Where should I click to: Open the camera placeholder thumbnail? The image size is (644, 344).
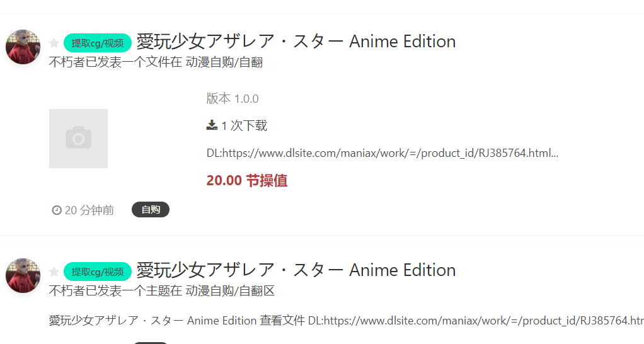pyautogui.click(x=78, y=139)
